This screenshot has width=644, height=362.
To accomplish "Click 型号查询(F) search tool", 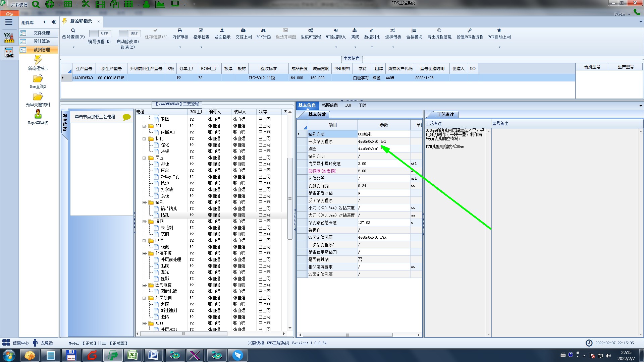I will click(73, 34).
